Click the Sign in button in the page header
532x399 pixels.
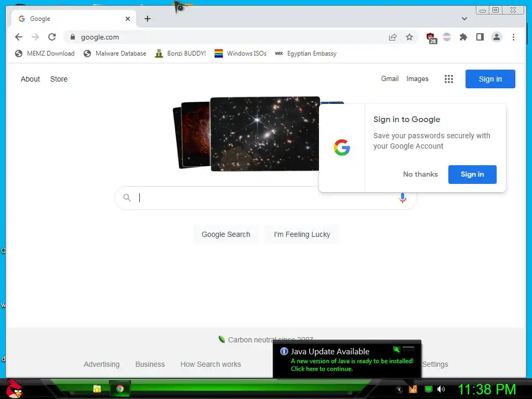tap(490, 79)
